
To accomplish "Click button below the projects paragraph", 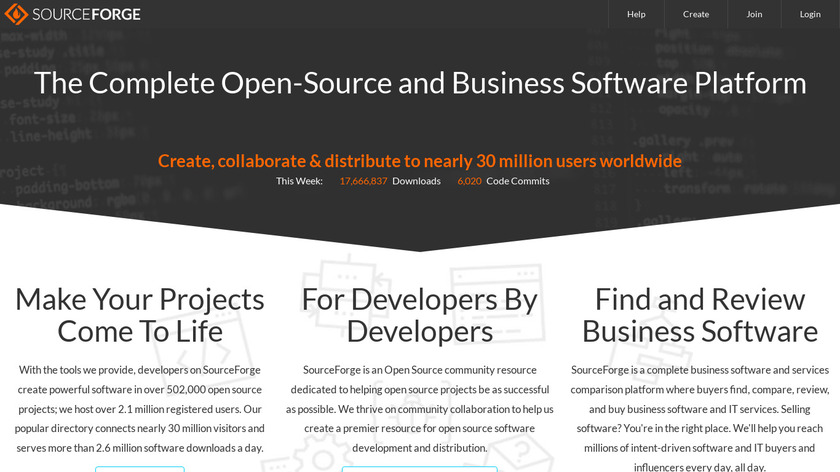I will tap(140, 468).
